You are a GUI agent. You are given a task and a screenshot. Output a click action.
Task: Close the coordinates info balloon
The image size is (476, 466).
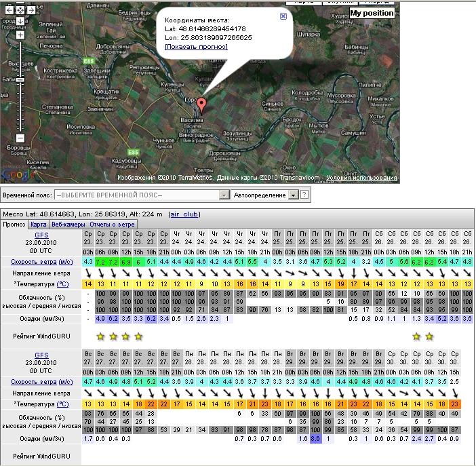tap(283, 16)
